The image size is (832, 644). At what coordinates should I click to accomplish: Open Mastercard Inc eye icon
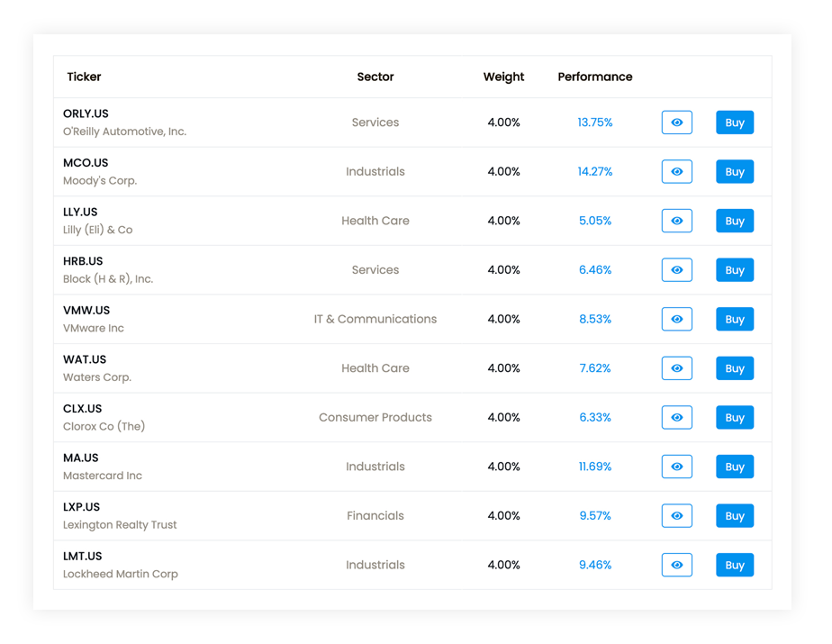click(x=676, y=467)
